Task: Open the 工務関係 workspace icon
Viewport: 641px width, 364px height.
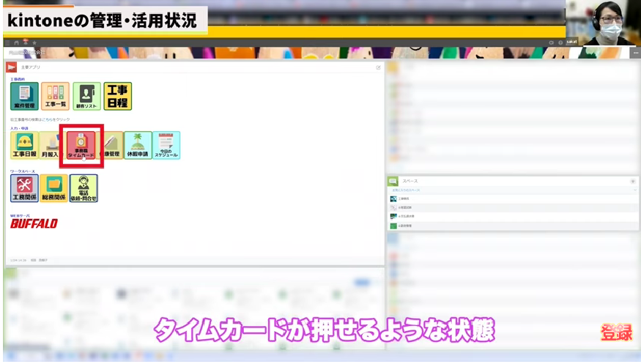Action: click(x=24, y=188)
